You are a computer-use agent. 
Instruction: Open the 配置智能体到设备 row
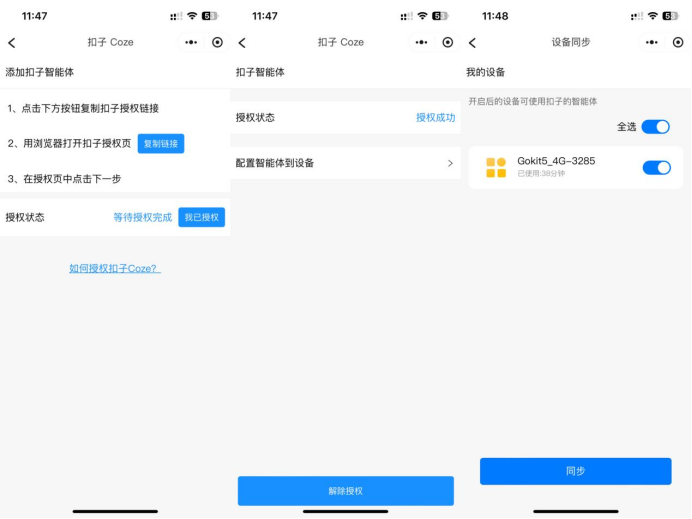coord(346,163)
